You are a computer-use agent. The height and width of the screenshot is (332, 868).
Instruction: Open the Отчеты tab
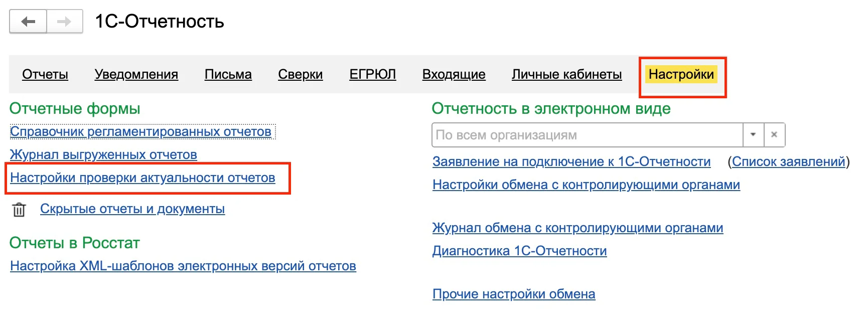45,74
